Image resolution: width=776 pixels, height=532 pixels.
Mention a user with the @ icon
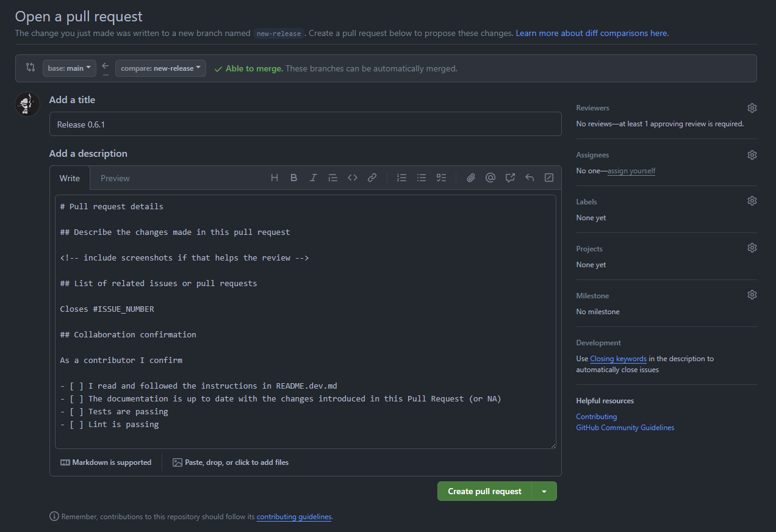click(490, 178)
